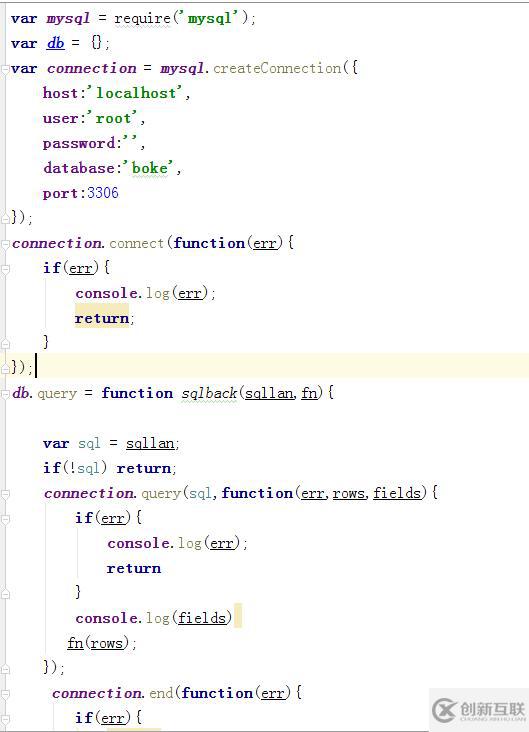Collapse the db.query function fold marker

coord(5,394)
